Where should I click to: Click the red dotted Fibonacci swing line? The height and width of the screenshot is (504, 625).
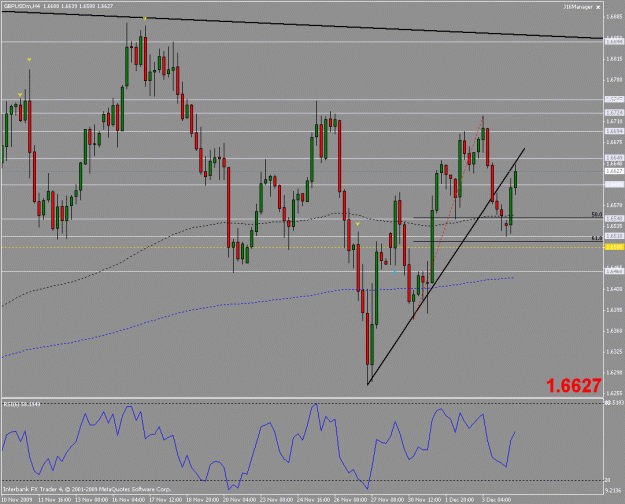click(x=448, y=218)
